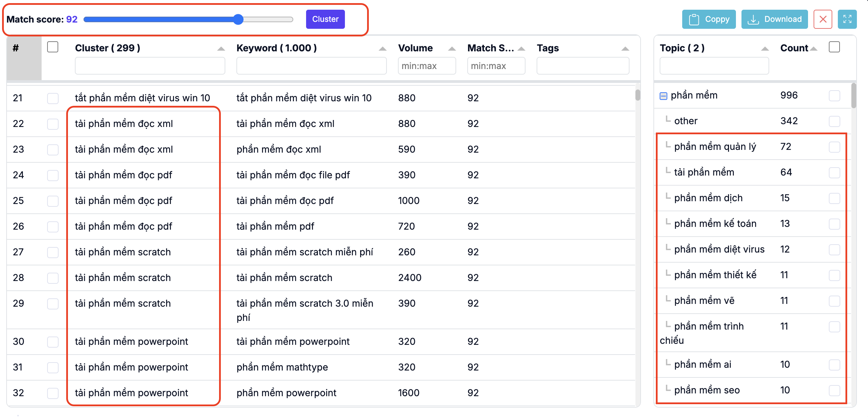Sort by Cluster column arrow

pos(221,49)
